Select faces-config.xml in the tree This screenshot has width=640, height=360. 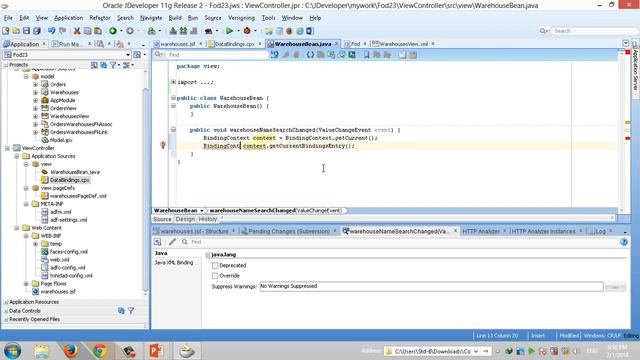(69, 252)
